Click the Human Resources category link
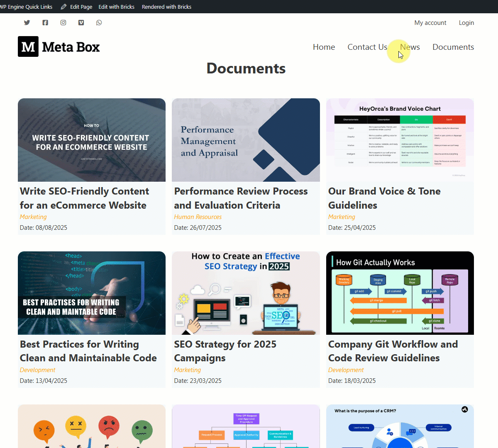Viewport: 498px width, 448px height. [x=198, y=217]
